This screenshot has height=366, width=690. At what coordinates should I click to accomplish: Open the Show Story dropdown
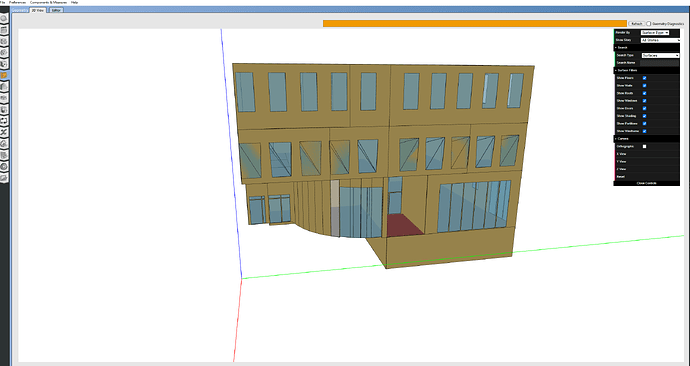click(660, 40)
